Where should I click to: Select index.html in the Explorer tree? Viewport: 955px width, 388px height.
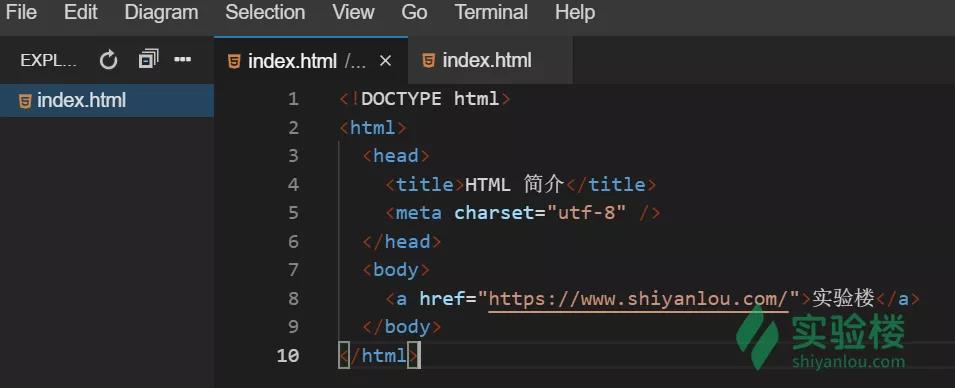pos(107,101)
